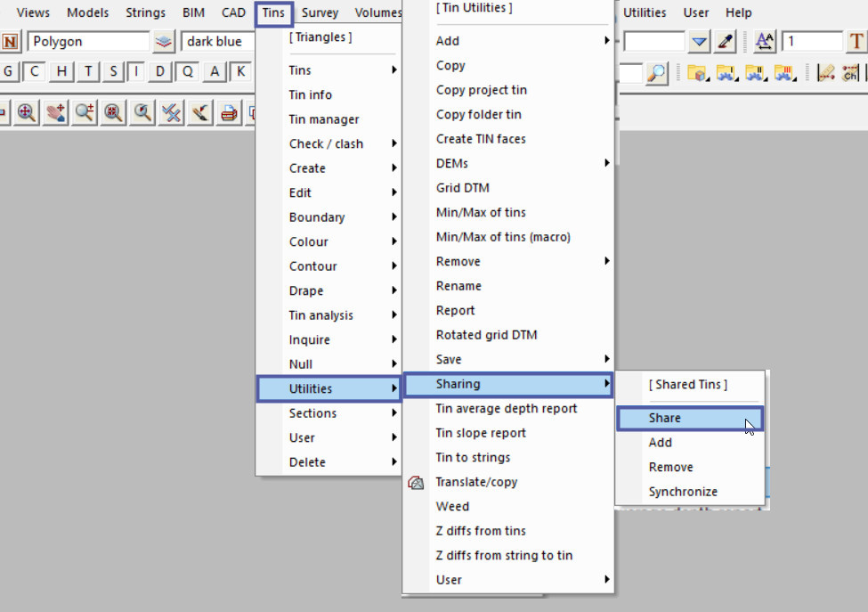Click the model layers icon beside Polygon
The width and height of the screenshot is (868, 612).
(x=164, y=42)
